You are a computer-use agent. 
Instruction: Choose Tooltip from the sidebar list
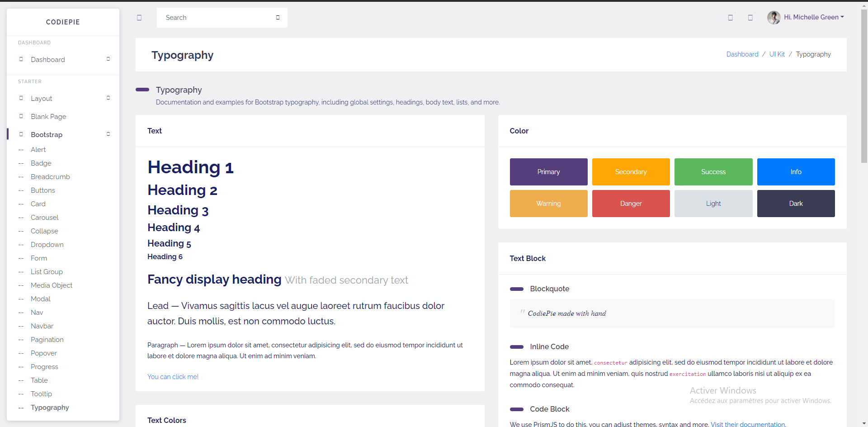[x=41, y=394]
